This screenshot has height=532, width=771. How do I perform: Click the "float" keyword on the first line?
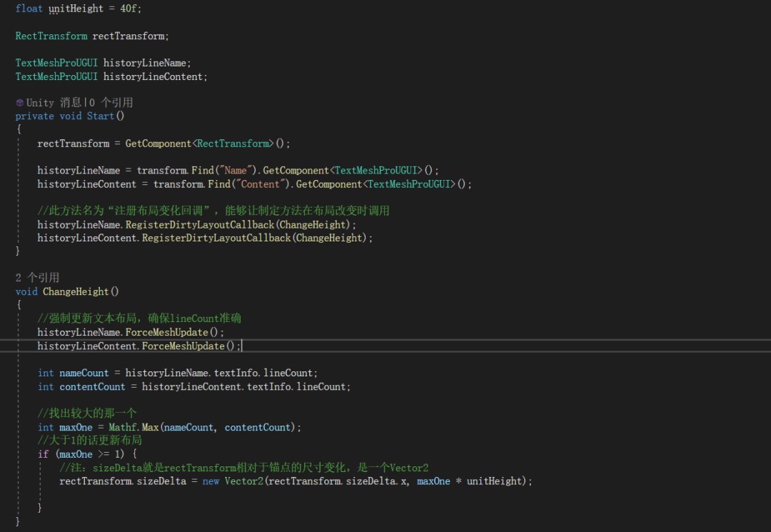pos(29,9)
